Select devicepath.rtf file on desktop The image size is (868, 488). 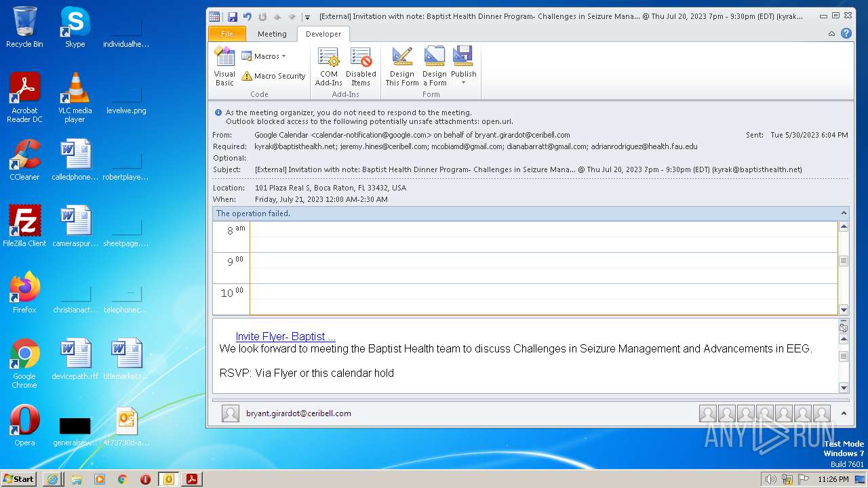(x=75, y=359)
